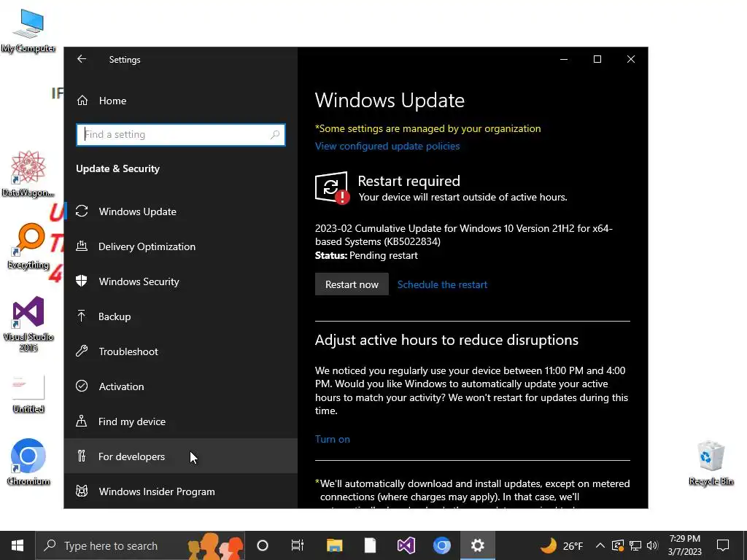Screen dimensions: 747x560
Task: Open the Troubleshoot section
Action: [181, 351]
